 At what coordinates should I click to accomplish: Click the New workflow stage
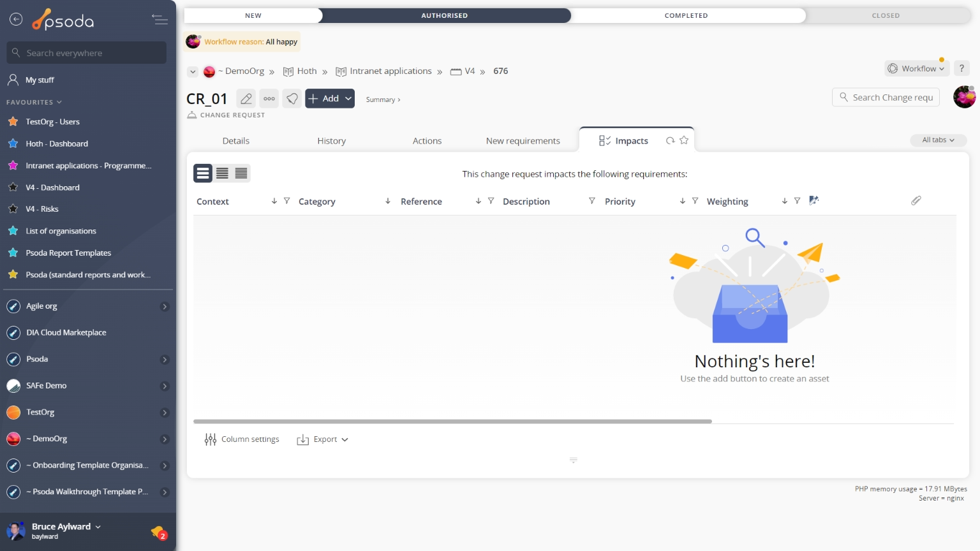pyautogui.click(x=253, y=15)
